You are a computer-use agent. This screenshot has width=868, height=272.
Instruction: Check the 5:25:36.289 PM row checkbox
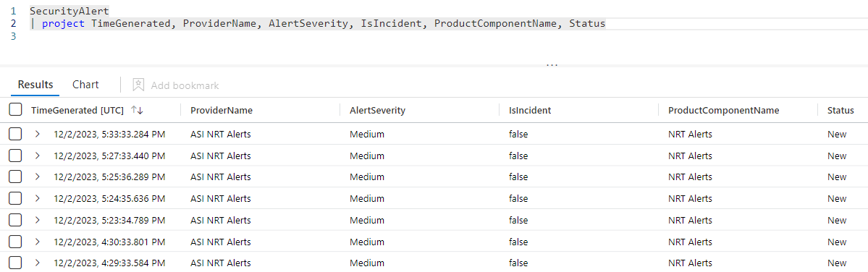[x=15, y=177]
